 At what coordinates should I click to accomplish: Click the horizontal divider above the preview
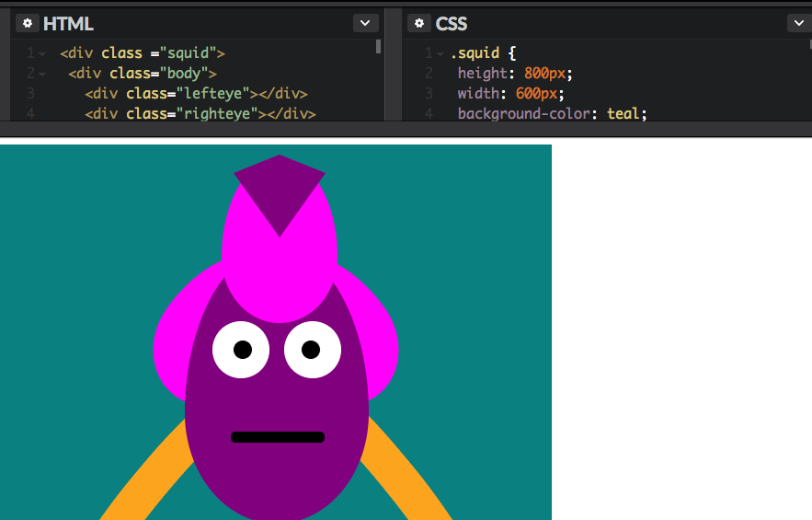pyautogui.click(x=406, y=129)
